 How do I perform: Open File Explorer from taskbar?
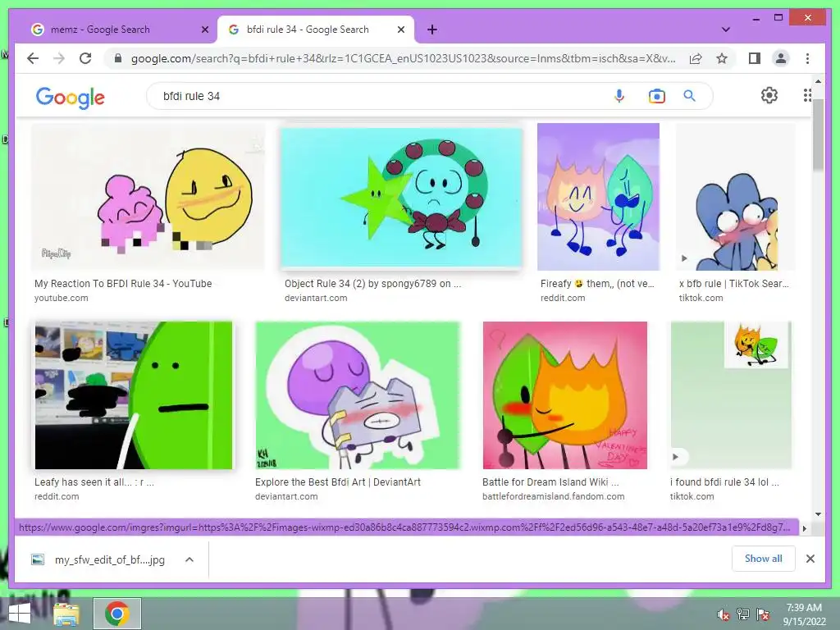66,614
